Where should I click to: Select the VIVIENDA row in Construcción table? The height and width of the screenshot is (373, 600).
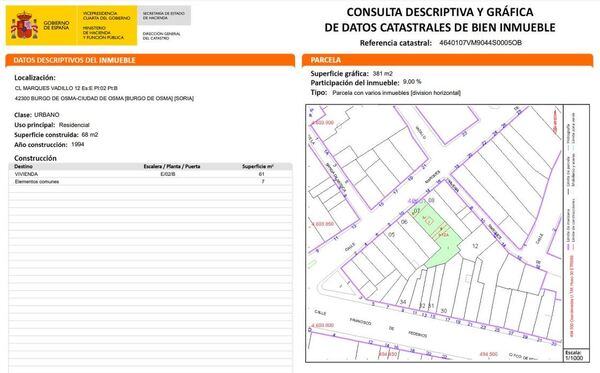coord(150,174)
